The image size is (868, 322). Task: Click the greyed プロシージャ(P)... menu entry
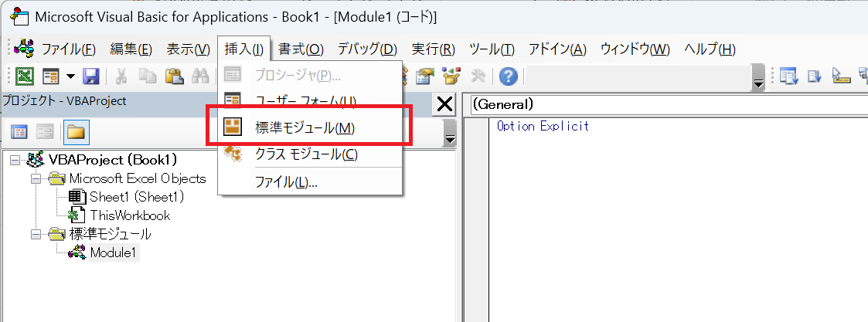[310, 75]
